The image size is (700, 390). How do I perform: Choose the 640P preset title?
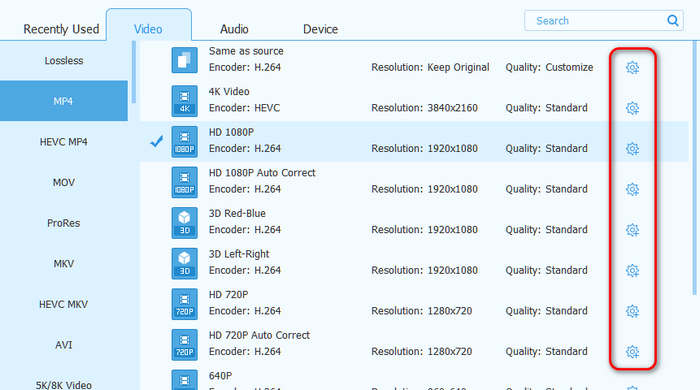[x=220, y=376]
